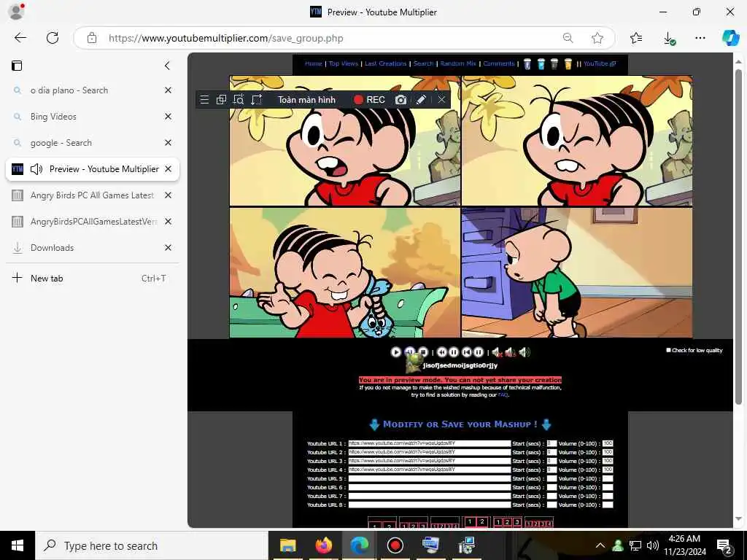The image size is (747, 560).
Task: Click the first rewind playback button
Action: (x=441, y=352)
